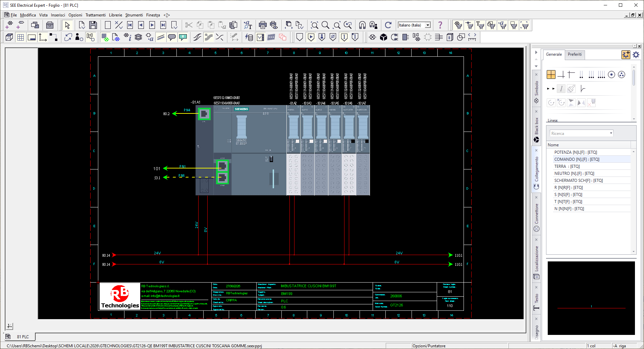Click the black box cube toolbar icon
Viewport: 644px width, 349px height.
click(384, 37)
